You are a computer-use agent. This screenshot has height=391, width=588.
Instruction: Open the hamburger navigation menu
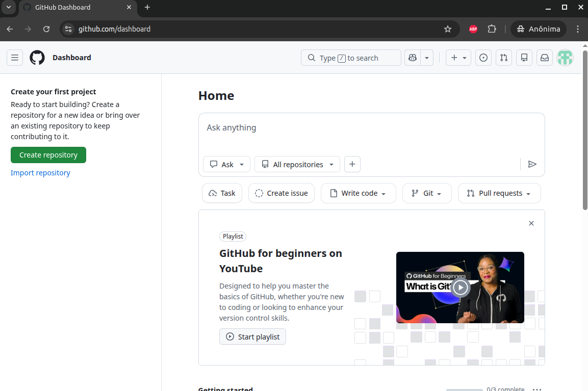(15, 58)
